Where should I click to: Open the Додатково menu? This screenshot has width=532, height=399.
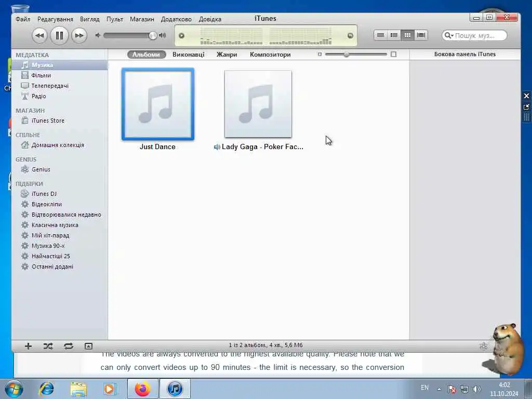[x=176, y=19]
